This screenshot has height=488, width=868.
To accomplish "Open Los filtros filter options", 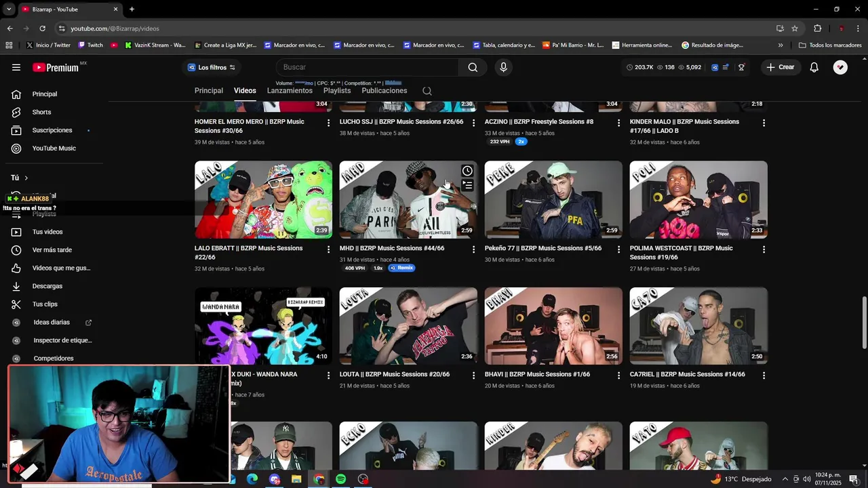I will click(x=212, y=67).
